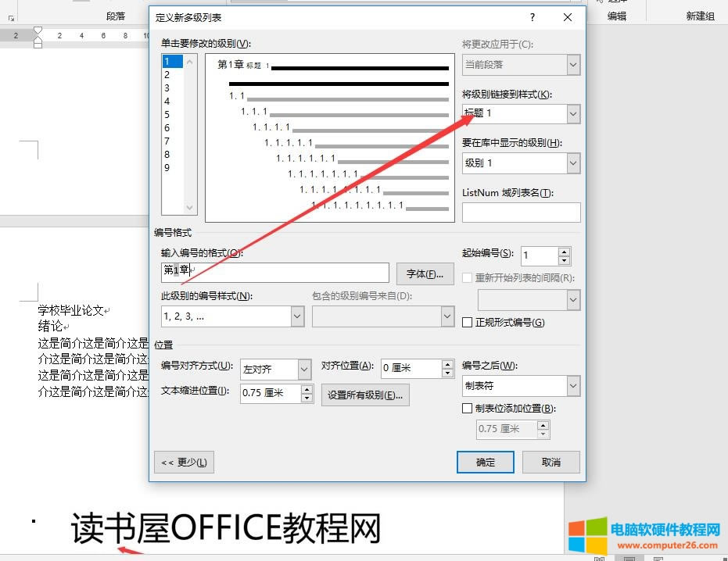Screen dimensions: 728x561
Task: Click 设置所有级别 button
Action: click(365, 395)
